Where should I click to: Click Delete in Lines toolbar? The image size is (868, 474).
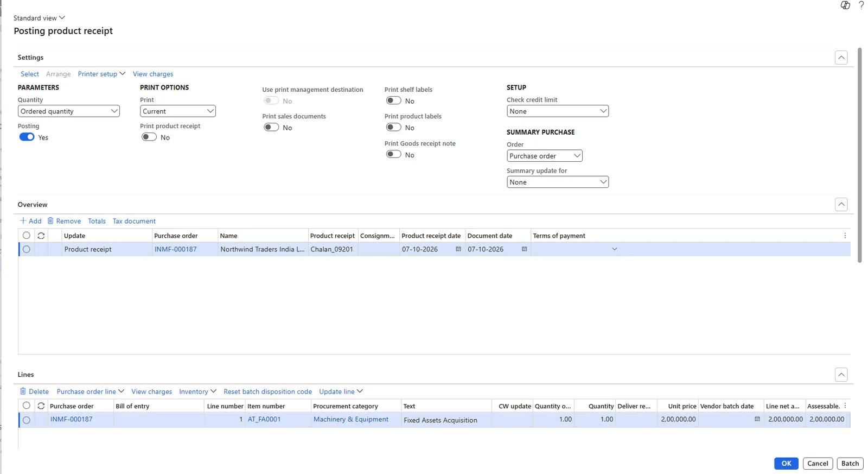[x=34, y=391]
